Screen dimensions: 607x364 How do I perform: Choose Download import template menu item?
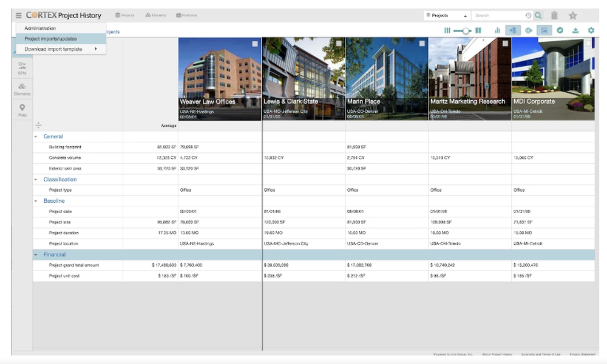[61, 49]
